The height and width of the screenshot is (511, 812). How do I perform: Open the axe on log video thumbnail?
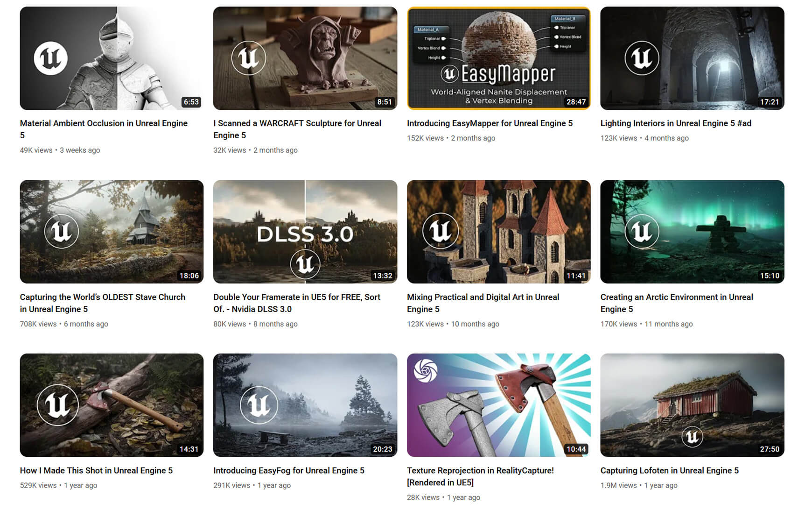[x=112, y=405]
